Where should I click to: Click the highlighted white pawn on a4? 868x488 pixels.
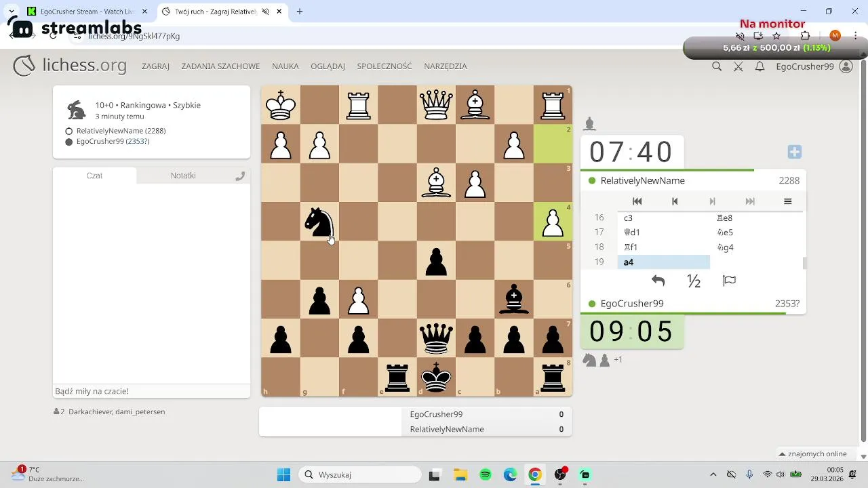point(553,222)
